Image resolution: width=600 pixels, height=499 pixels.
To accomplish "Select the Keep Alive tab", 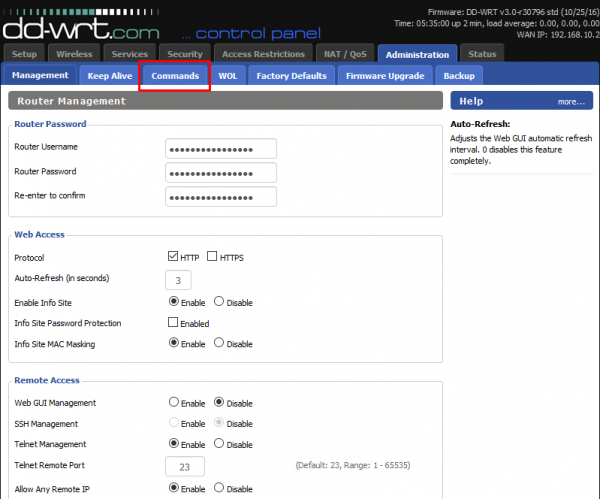I will (110, 76).
